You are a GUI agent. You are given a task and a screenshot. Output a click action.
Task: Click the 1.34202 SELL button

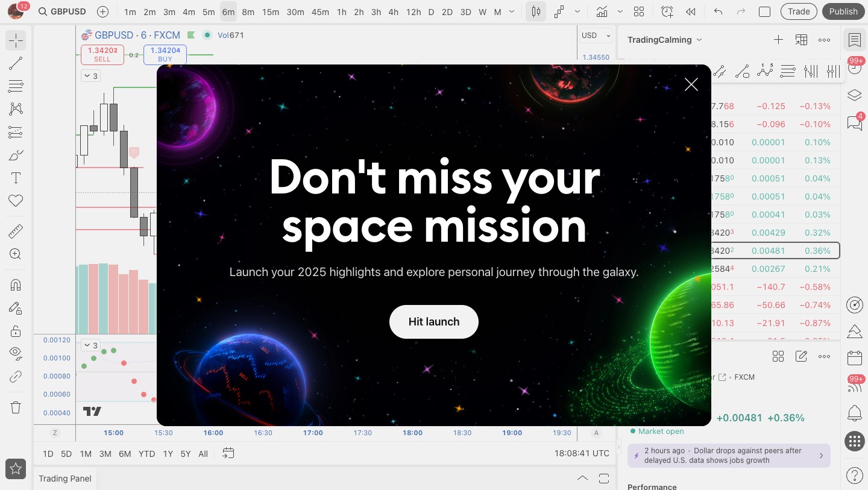point(102,54)
